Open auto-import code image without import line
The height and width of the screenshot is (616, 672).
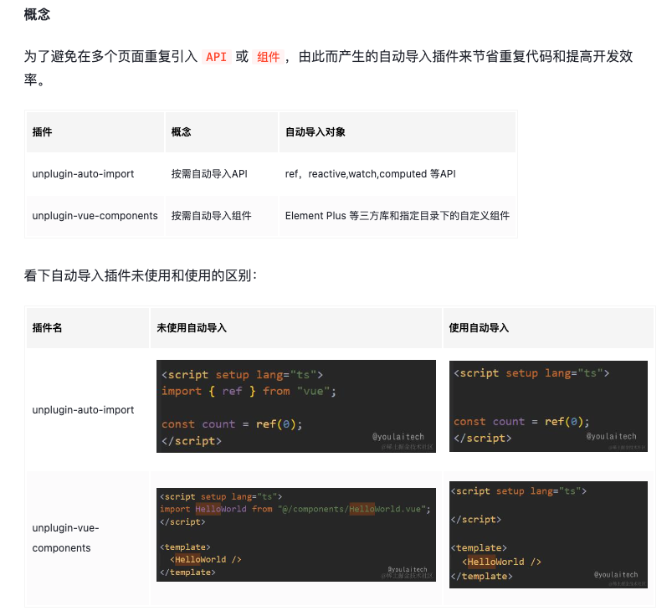click(x=549, y=406)
